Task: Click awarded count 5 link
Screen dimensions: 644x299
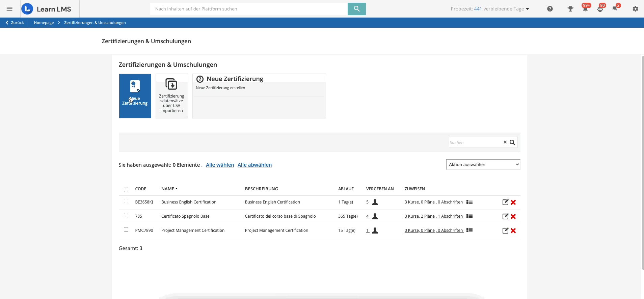Action: 368,202
